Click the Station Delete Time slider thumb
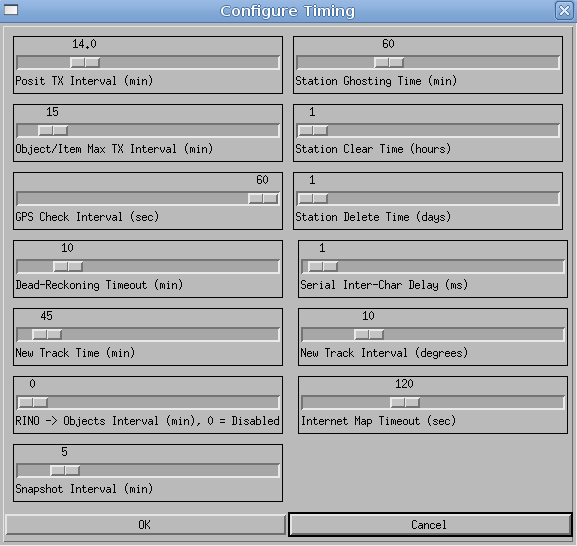 click(x=313, y=199)
